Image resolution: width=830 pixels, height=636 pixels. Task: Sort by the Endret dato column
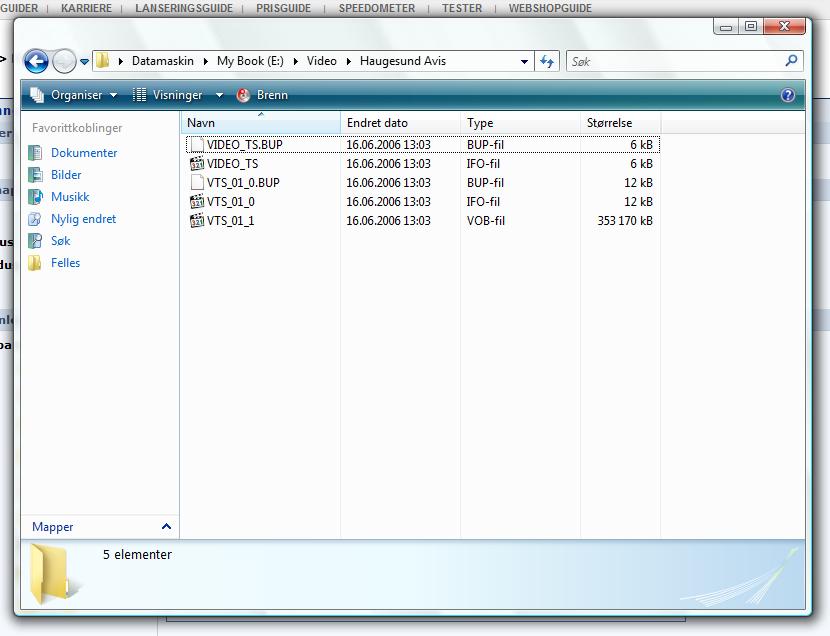[400, 123]
